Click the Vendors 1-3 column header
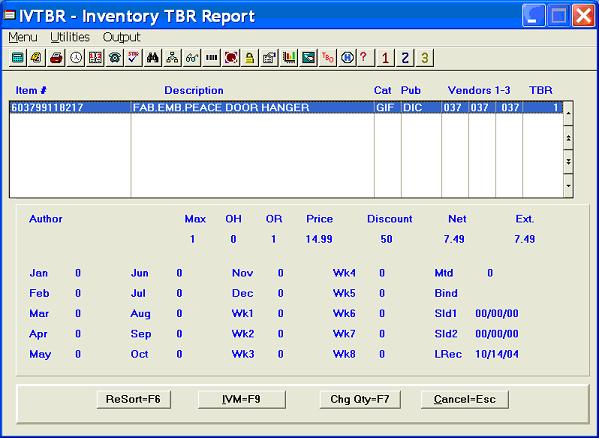 tap(479, 91)
